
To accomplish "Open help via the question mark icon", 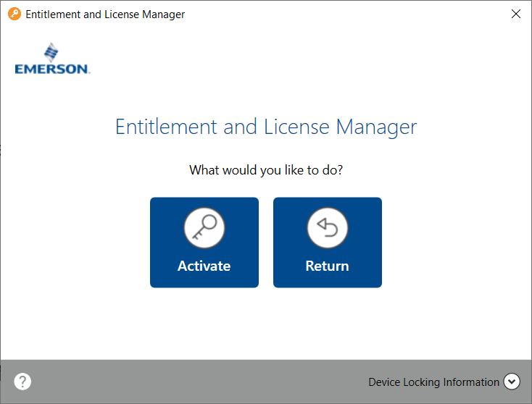I will click(22, 382).
